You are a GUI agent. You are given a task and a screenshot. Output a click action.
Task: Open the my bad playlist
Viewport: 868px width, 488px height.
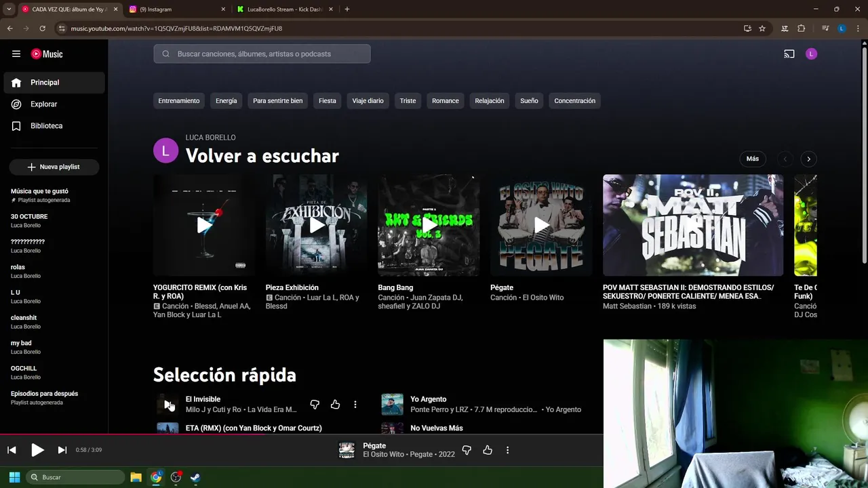click(x=54, y=347)
